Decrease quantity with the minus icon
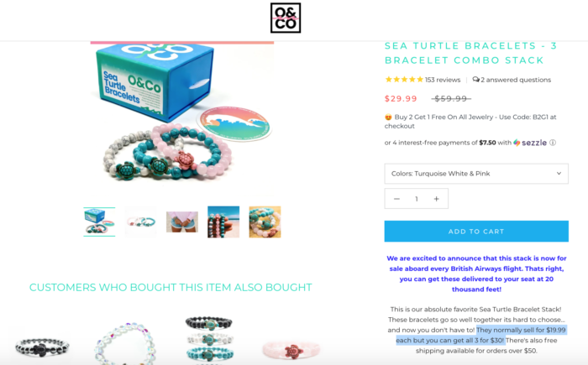 pyautogui.click(x=396, y=199)
